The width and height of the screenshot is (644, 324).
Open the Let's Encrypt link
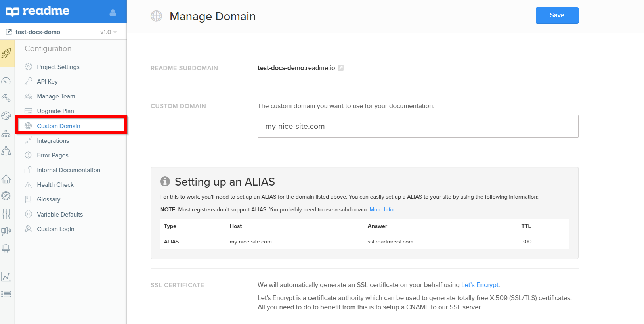[x=480, y=285]
